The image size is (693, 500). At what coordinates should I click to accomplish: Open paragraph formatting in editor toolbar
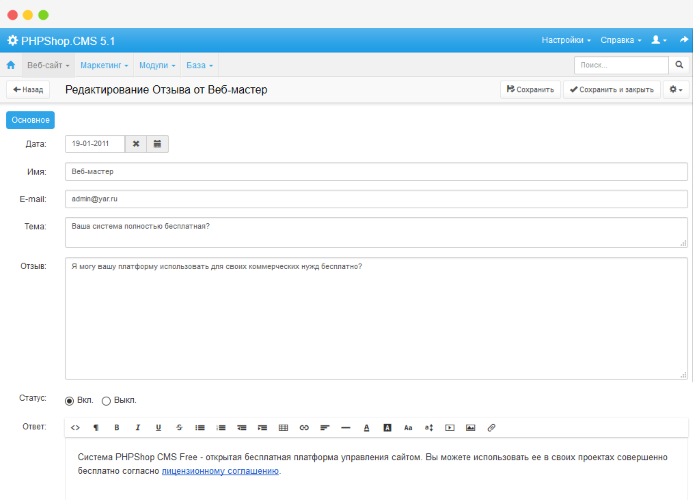click(96, 427)
